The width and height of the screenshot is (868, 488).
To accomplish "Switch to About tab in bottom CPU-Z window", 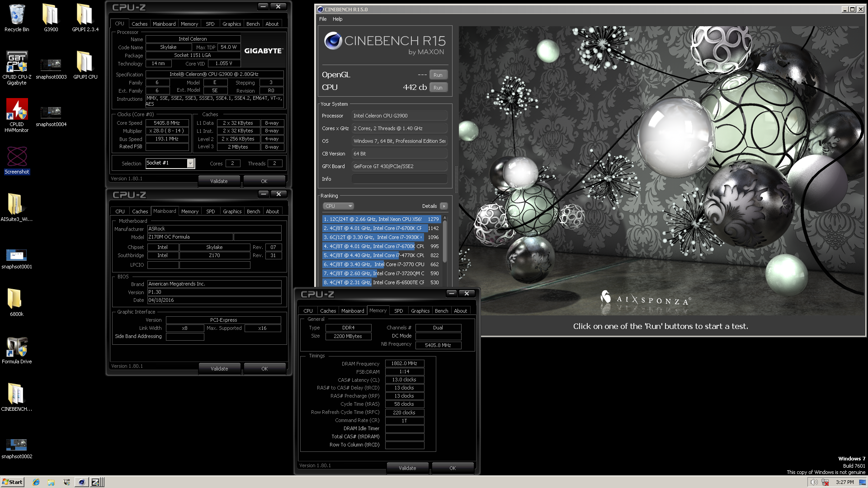I will [461, 311].
